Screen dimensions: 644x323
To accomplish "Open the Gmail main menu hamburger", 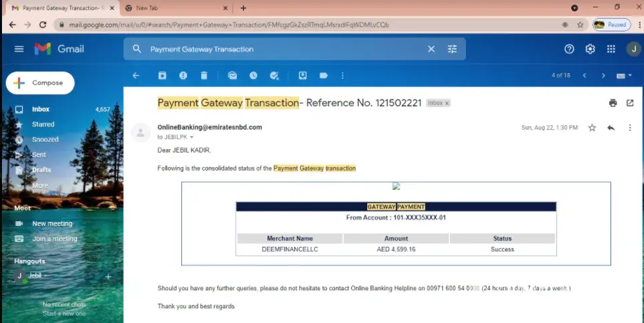I will coord(19,49).
